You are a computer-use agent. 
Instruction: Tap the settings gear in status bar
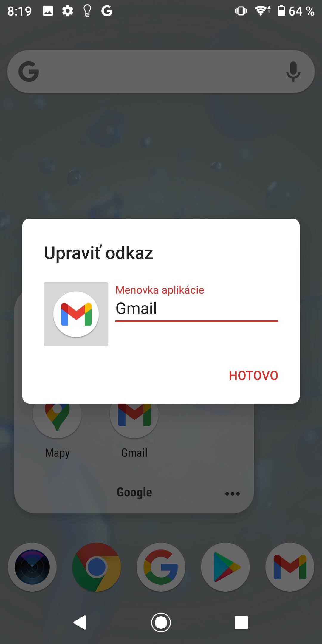[x=68, y=11]
